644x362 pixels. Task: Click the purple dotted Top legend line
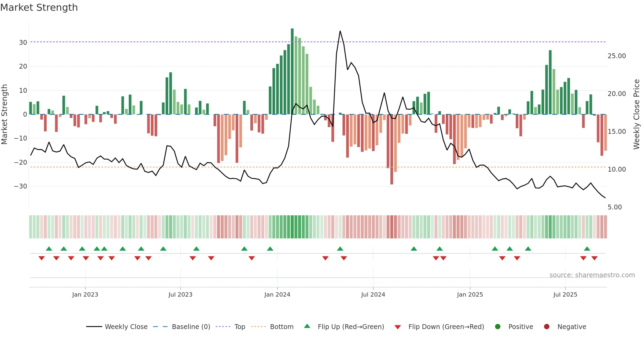(223, 327)
